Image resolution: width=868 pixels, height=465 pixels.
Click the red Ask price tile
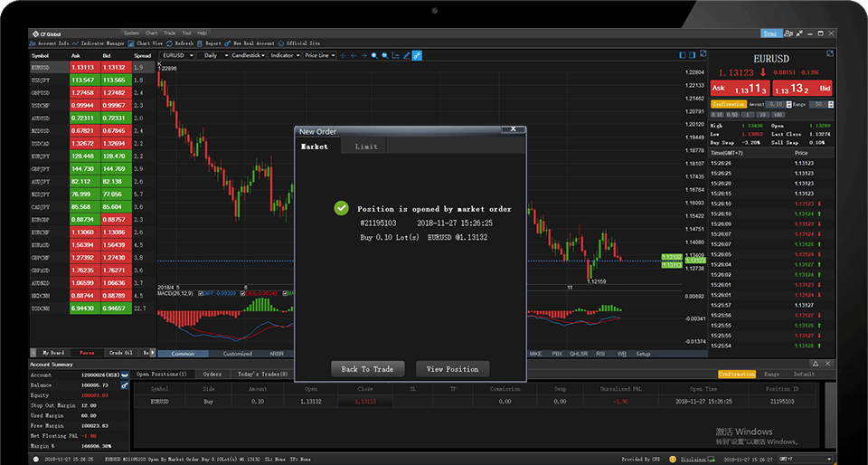tap(739, 89)
